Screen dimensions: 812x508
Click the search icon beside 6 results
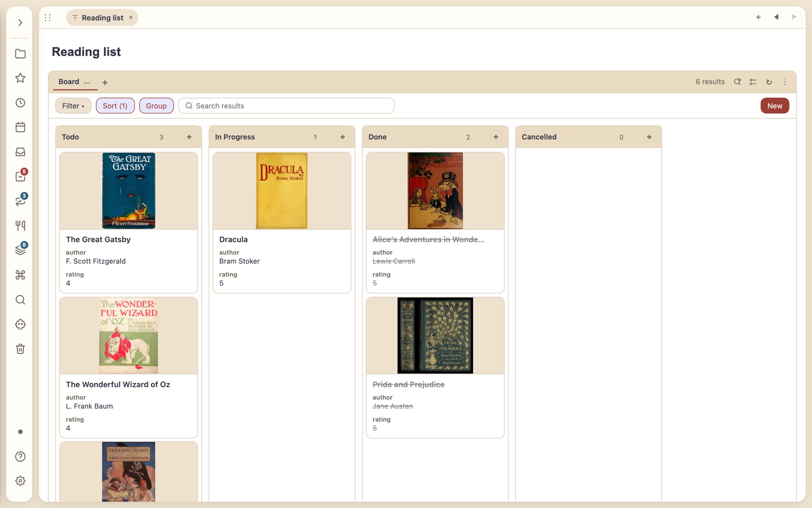click(738, 82)
